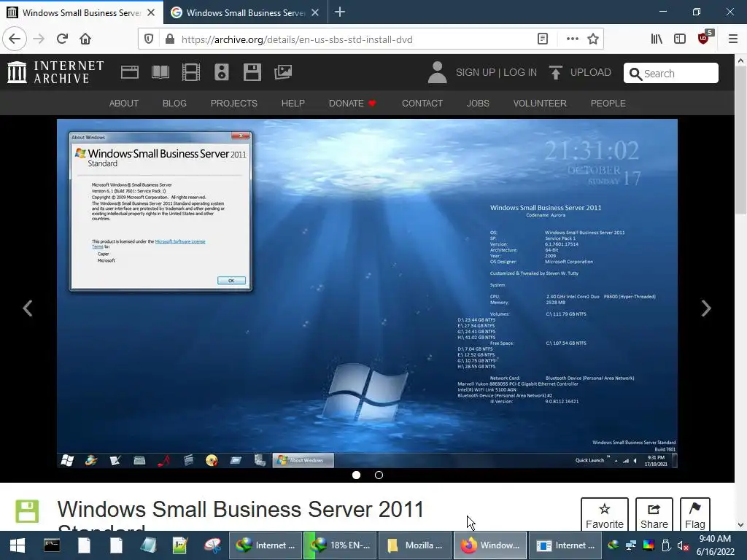Bookmark this page with star
Viewport: 747px width, 560px height.
pyautogui.click(x=592, y=39)
